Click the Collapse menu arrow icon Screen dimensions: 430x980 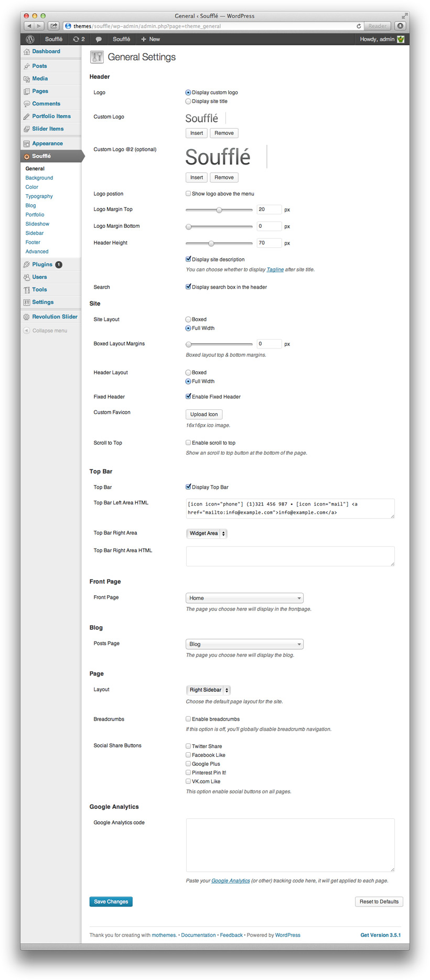click(27, 331)
